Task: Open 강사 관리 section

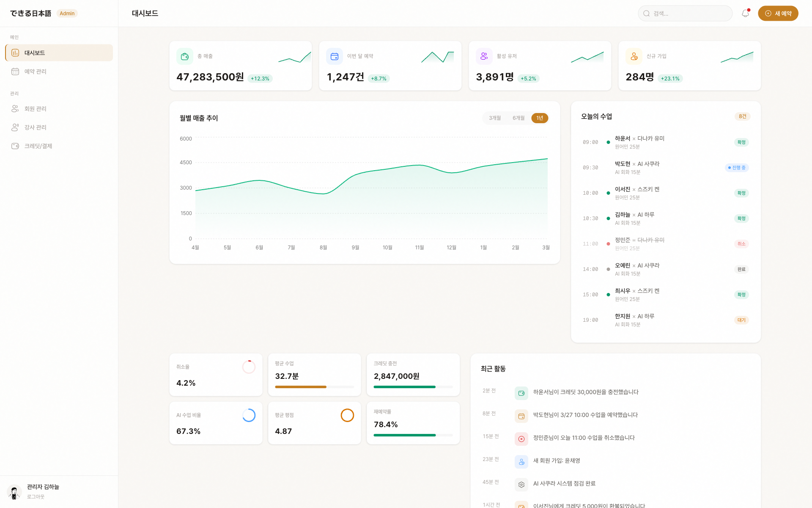Action: pos(36,127)
